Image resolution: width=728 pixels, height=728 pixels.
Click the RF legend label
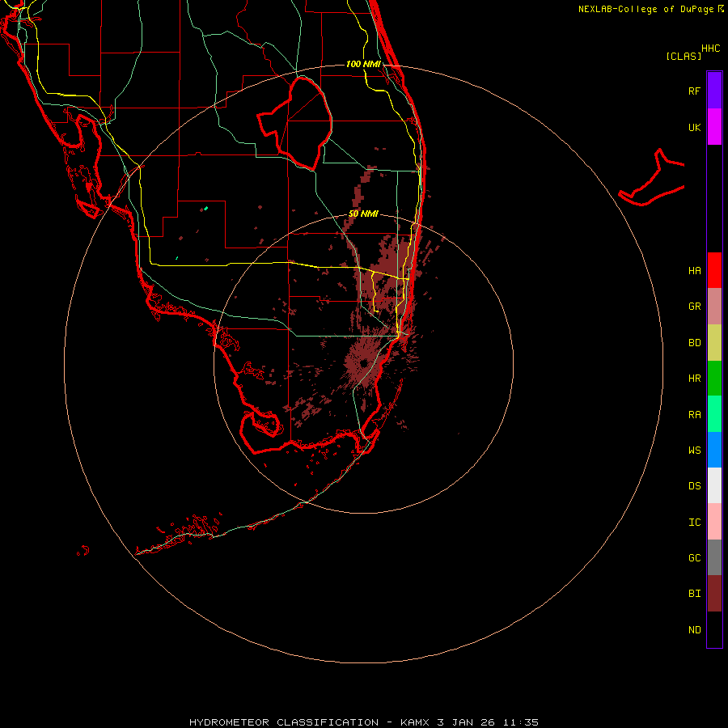694,91
